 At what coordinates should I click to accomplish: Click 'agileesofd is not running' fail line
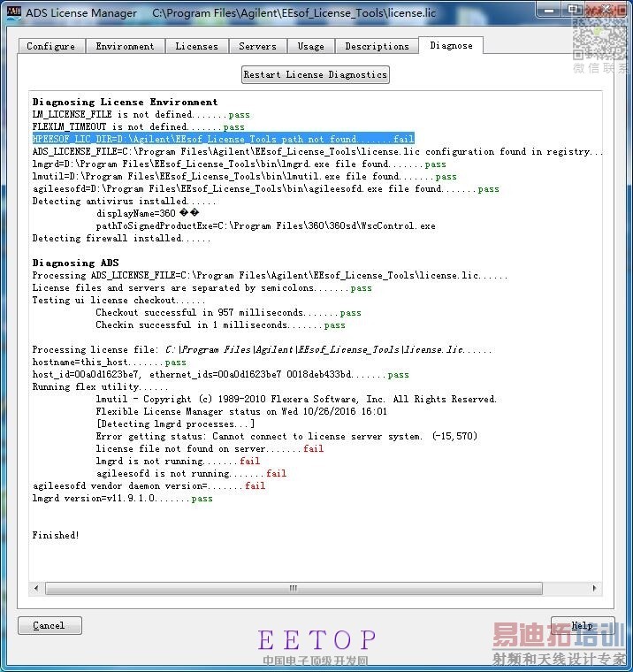coord(191,474)
